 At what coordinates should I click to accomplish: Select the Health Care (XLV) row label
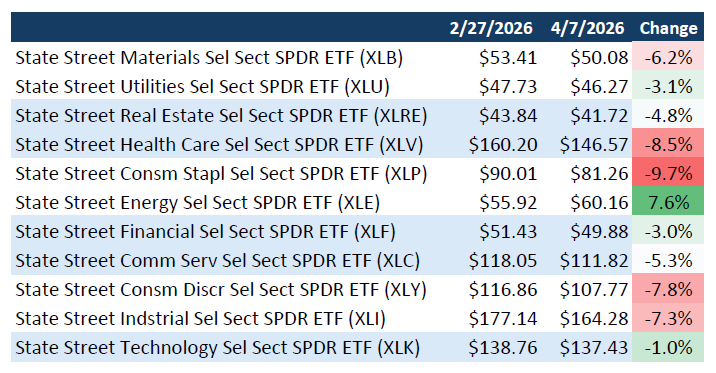(x=219, y=145)
